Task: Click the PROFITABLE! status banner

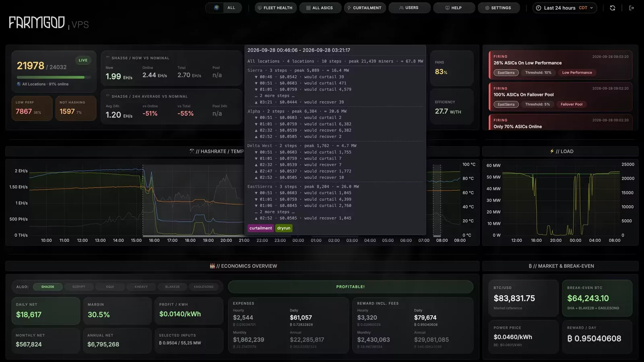Action: pos(351,287)
